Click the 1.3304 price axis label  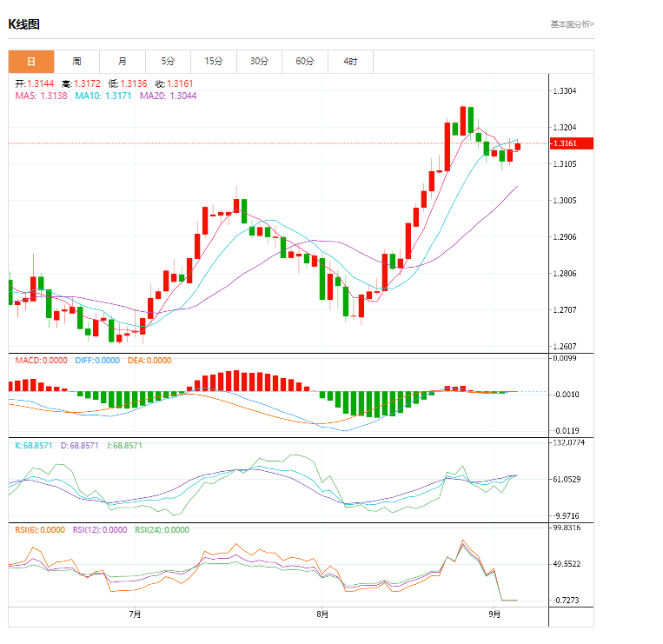[565, 91]
